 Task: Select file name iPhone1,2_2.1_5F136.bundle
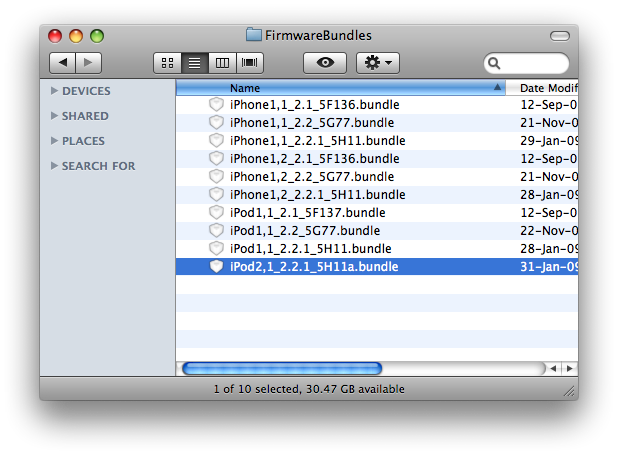tap(315, 159)
